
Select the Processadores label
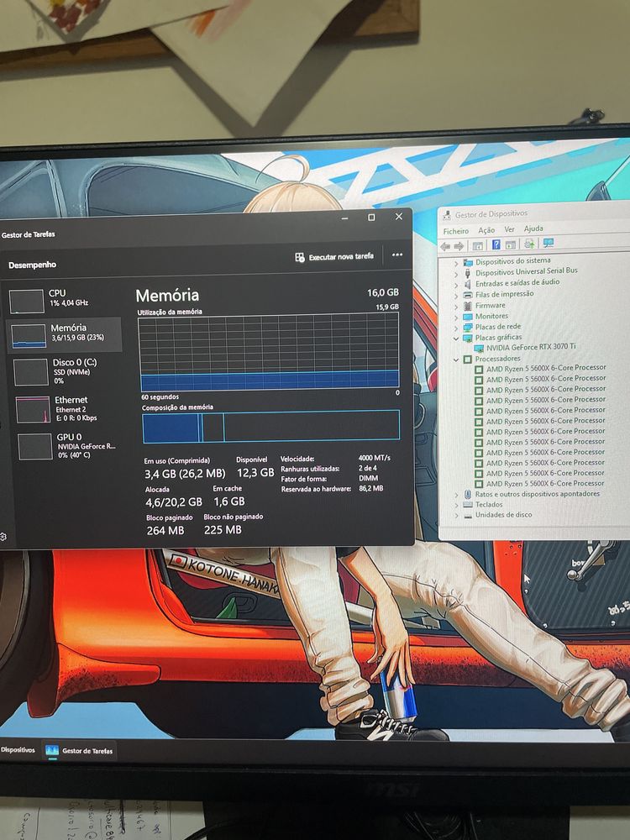click(x=497, y=359)
